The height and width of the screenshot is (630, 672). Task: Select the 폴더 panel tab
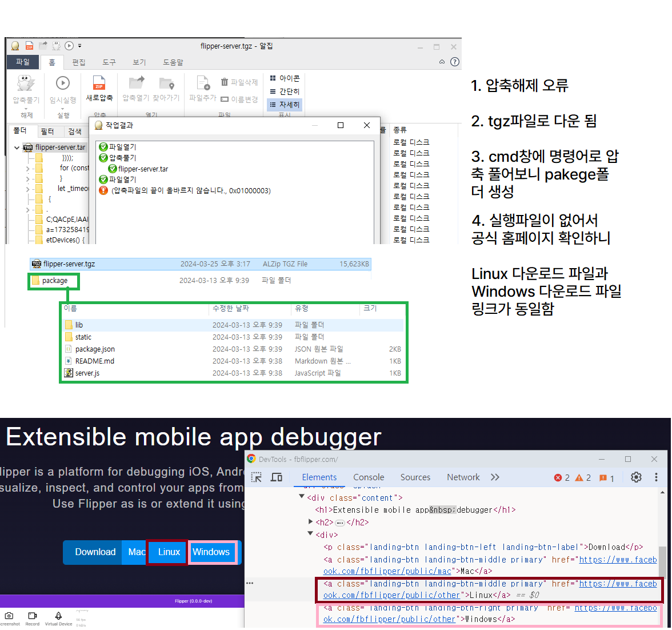[x=19, y=130]
